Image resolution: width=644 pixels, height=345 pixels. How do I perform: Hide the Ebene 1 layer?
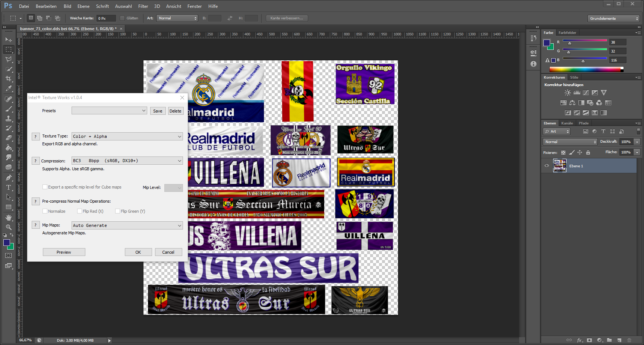point(547,166)
